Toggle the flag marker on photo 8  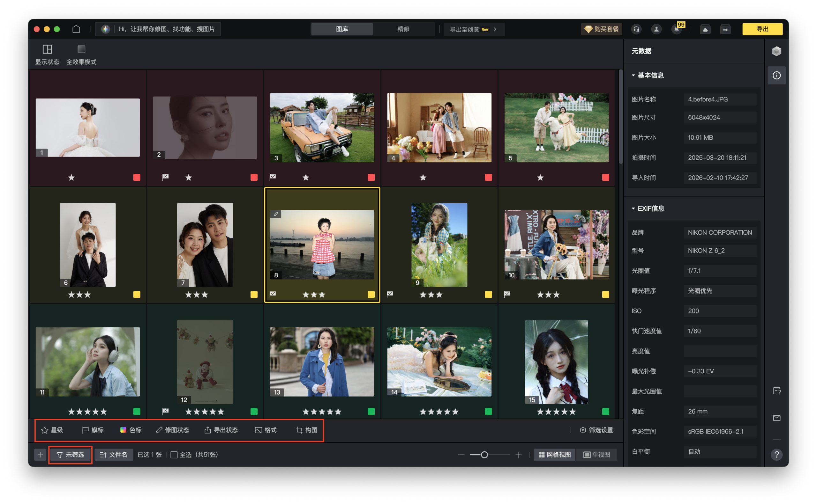pyautogui.click(x=273, y=294)
